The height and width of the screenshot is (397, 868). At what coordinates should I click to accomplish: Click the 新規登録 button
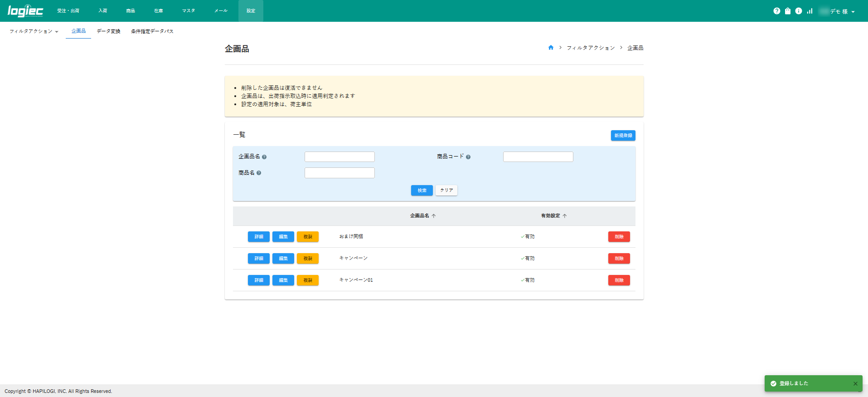point(623,136)
